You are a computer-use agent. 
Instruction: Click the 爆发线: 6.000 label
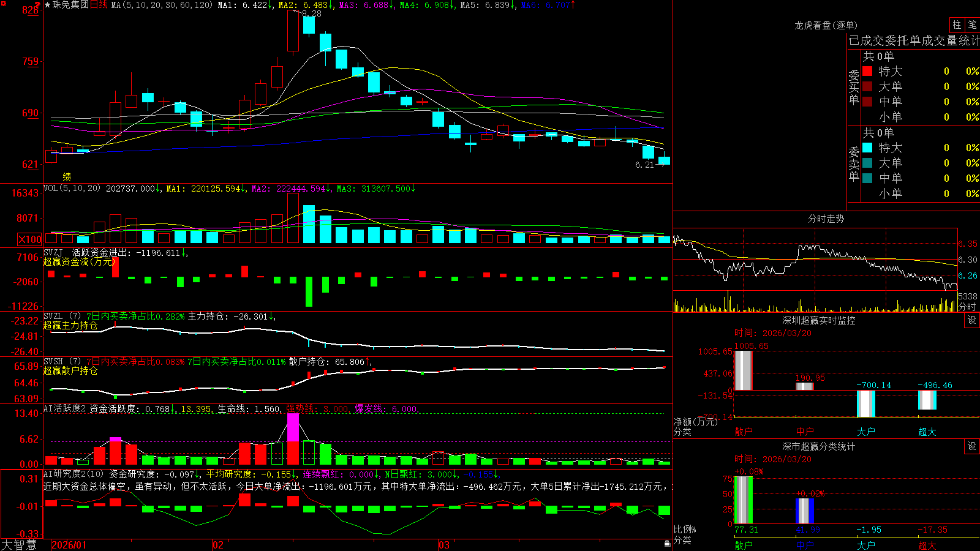[386, 409]
